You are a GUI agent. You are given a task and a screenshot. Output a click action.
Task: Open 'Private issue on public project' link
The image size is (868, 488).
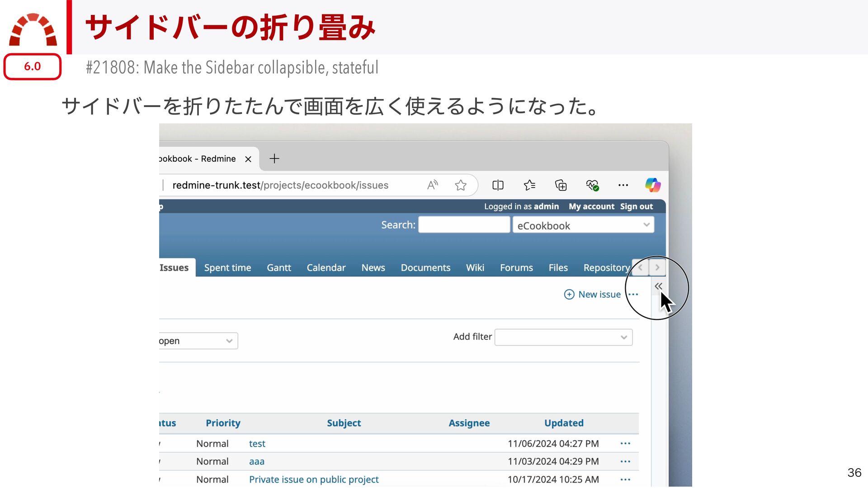pos(313,479)
